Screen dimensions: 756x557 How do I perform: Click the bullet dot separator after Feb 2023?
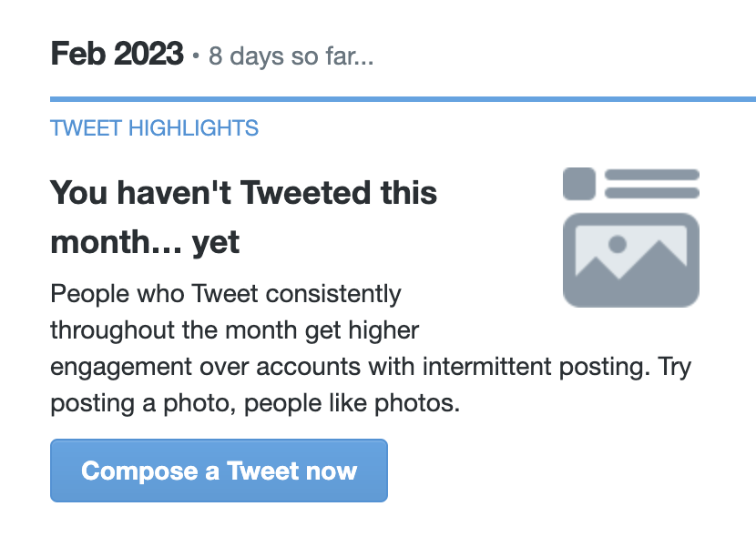click(x=195, y=56)
